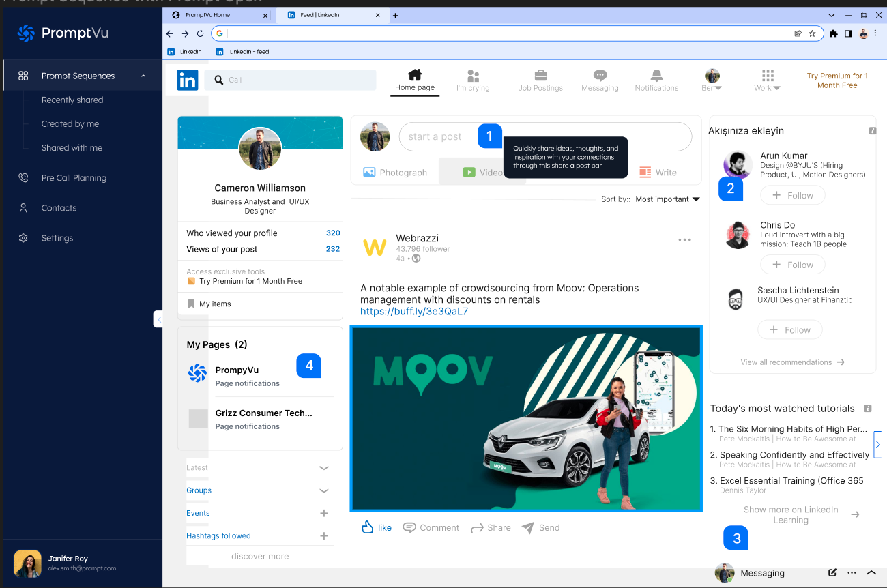Send the Webrazzi post
This screenshot has height=588, width=887.
(540, 527)
